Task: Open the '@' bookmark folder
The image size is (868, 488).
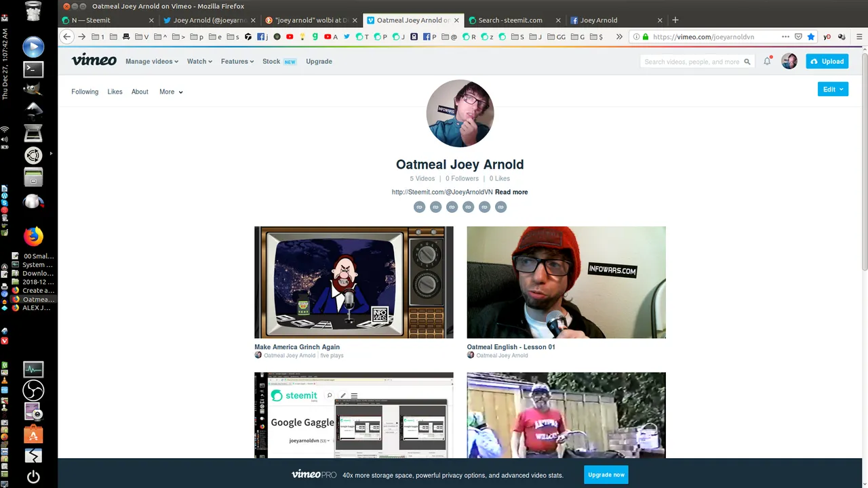Action: 448,37
